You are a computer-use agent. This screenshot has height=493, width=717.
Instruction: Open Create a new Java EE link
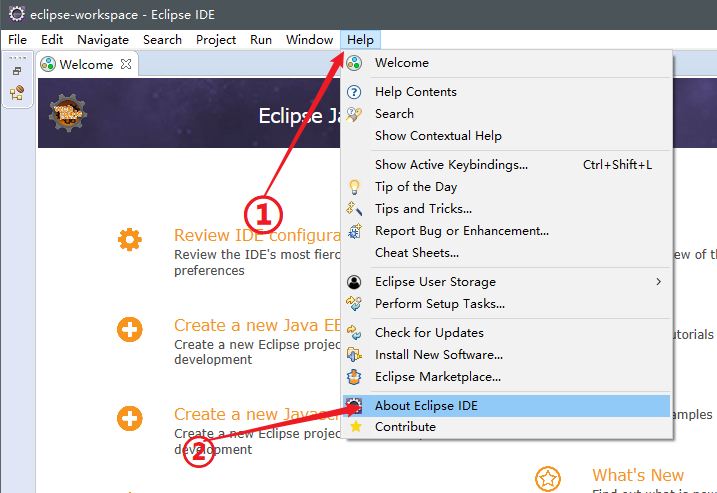(257, 325)
